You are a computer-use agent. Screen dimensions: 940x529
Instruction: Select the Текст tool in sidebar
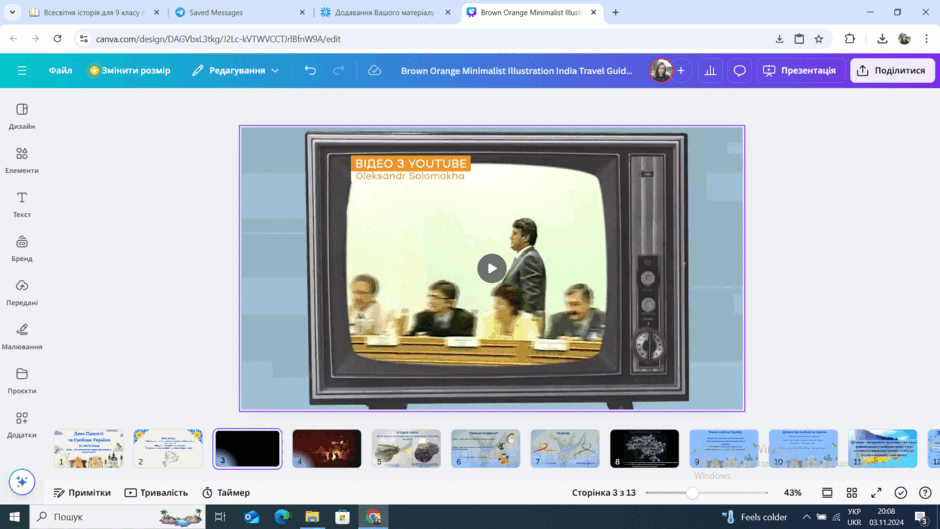point(22,205)
